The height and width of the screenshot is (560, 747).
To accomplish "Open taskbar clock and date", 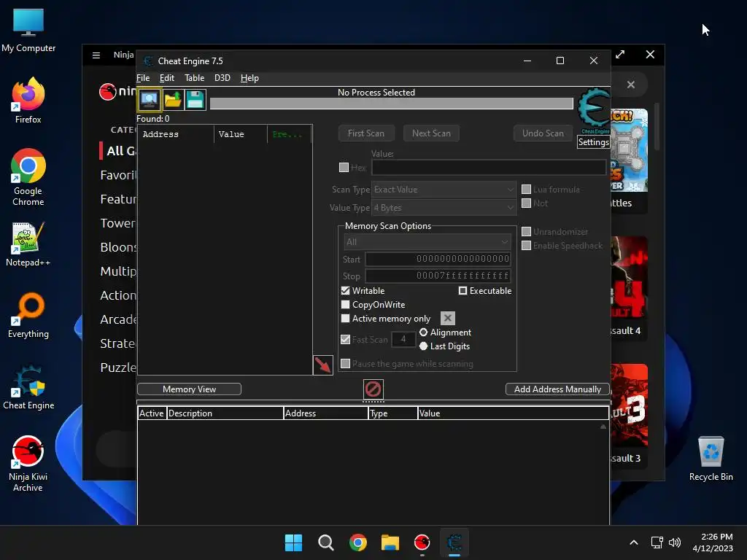I will click(x=712, y=542).
